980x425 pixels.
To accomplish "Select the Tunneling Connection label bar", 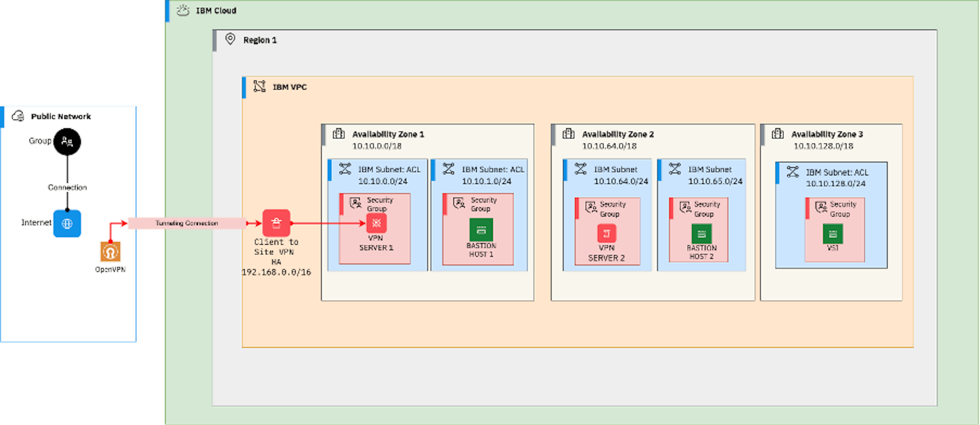I will (187, 223).
